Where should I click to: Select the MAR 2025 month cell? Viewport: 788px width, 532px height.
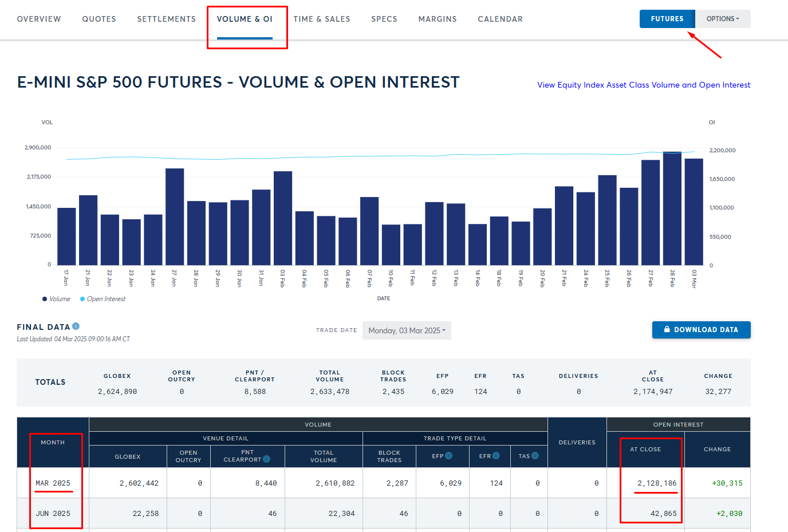53,483
